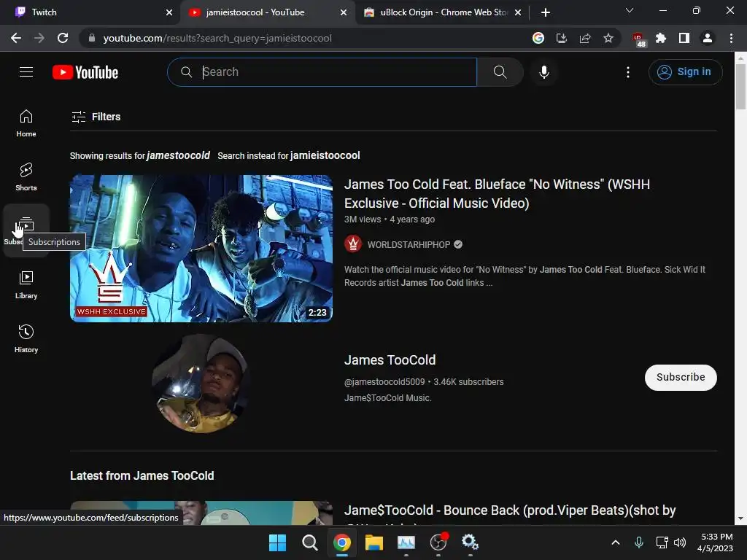Start voice search with microphone icon
This screenshot has width=747, height=560.
click(x=543, y=72)
